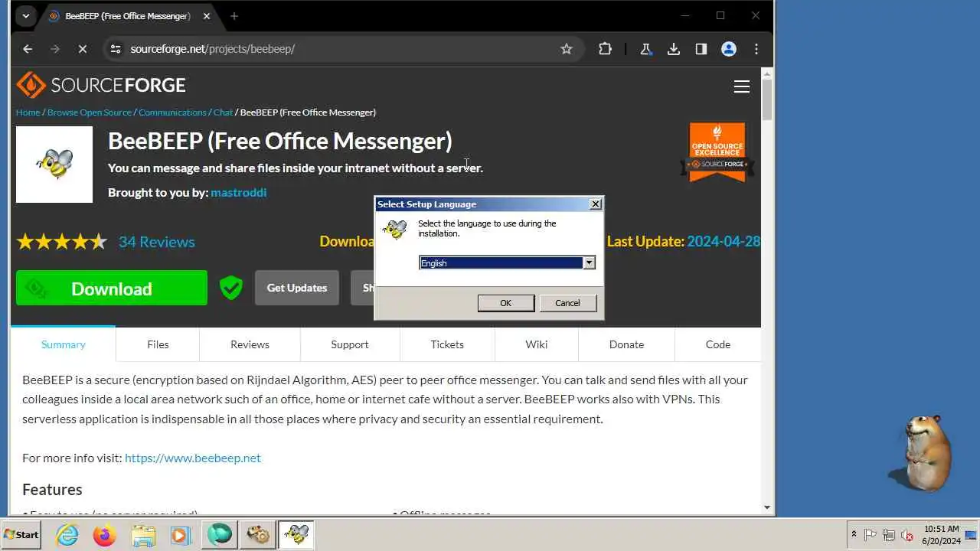The width and height of the screenshot is (980, 551).
Task: Toggle Chrome side panel icon
Action: pos(701,49)
